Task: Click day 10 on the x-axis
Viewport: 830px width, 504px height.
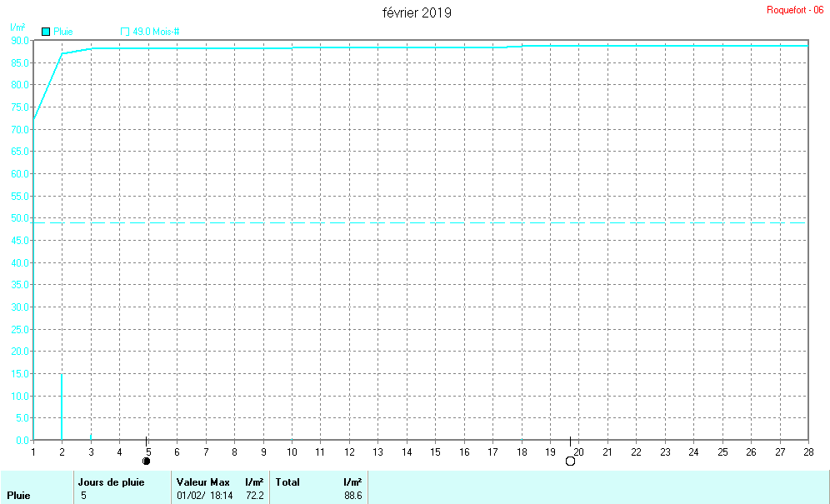Action: (292, 452)
